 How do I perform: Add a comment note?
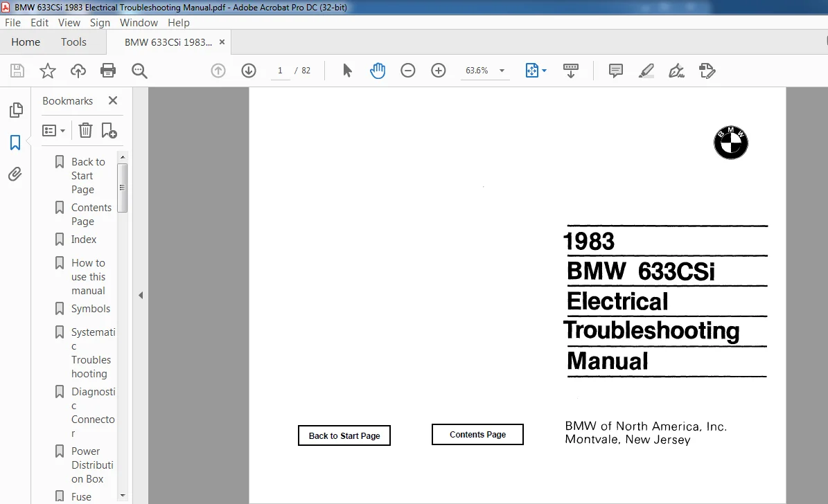click(x=616, y=71)
